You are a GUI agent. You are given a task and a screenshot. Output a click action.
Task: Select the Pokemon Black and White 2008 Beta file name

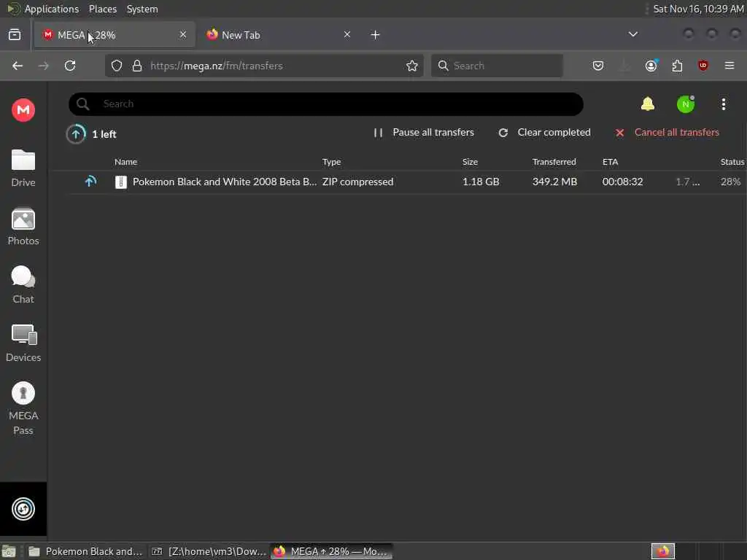pos(225,182)
